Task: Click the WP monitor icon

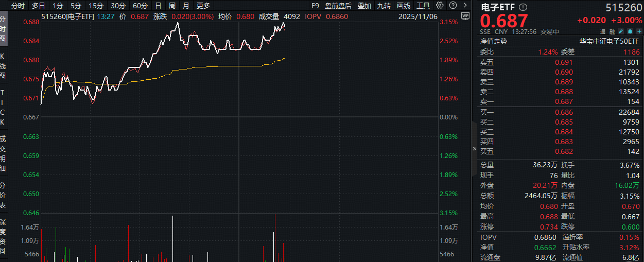Action: [465, 16]
